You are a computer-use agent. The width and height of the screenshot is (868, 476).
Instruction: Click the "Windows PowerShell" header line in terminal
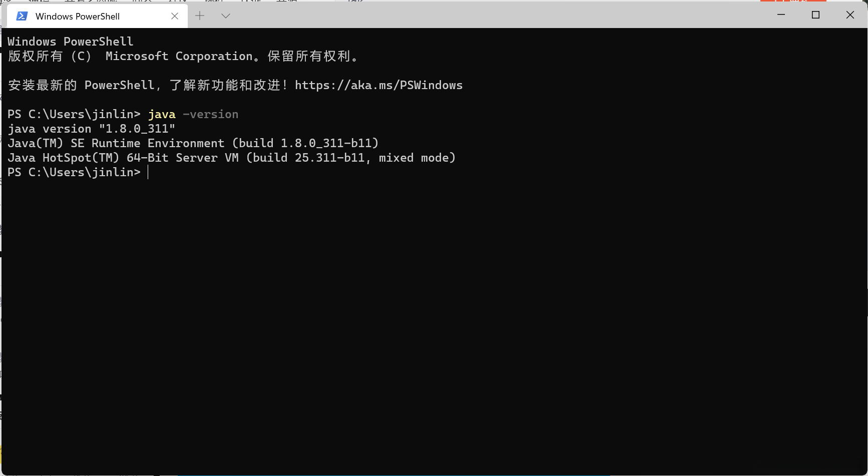click(x=70, y=42)
